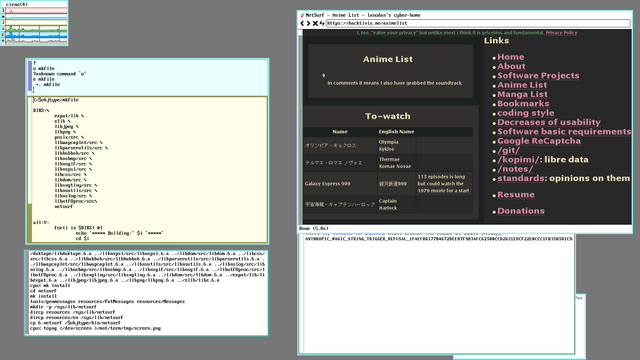This screenshot has height=360, width=640.
Task: Open the /notes/ link
Action: click(x=515, y=169)
